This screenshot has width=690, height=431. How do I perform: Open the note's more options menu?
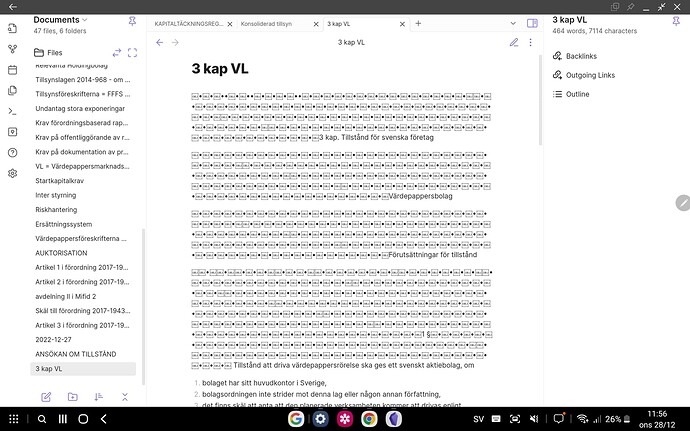(531, 42)
